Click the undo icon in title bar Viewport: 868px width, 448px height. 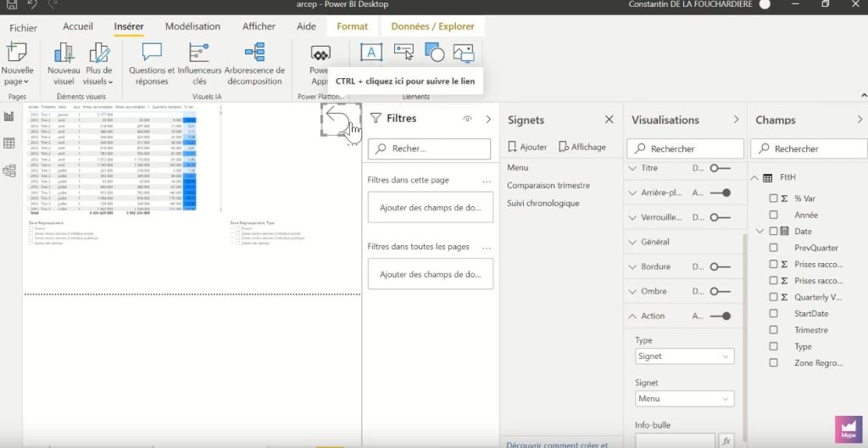tap(32, 4)
